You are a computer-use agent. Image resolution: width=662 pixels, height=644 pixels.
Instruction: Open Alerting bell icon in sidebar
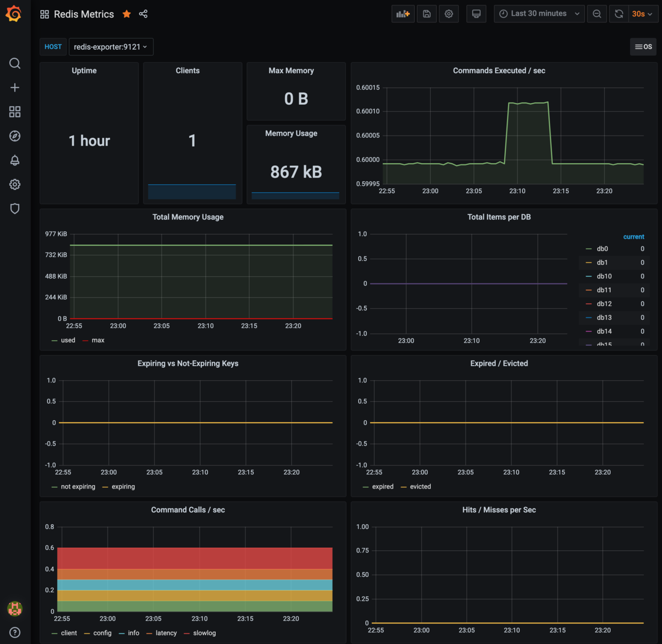tap(15, 160)
